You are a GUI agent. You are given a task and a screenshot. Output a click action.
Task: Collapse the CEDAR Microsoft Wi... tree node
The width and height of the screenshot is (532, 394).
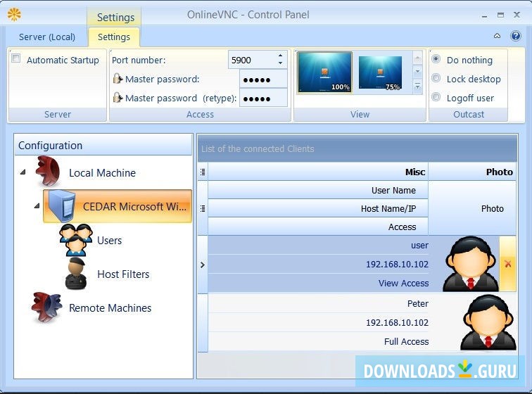(37, 205)
